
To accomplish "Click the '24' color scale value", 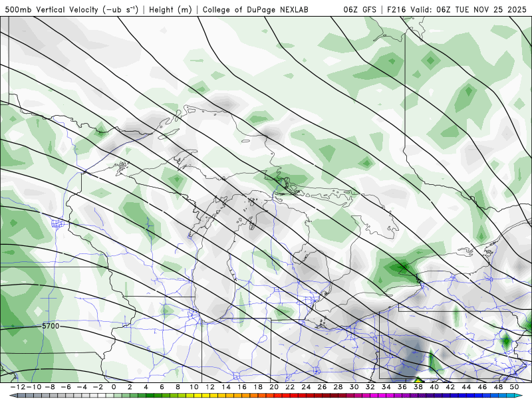I will point(306,387).
